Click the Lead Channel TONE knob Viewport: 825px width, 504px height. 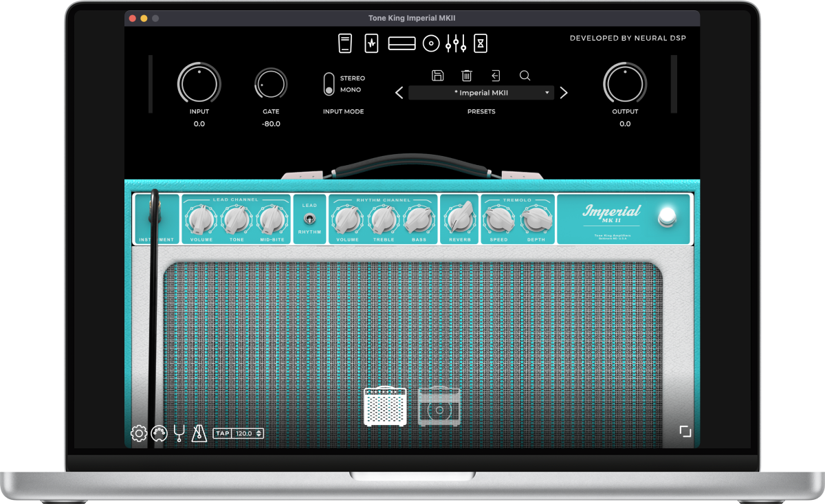click(237, 219)
